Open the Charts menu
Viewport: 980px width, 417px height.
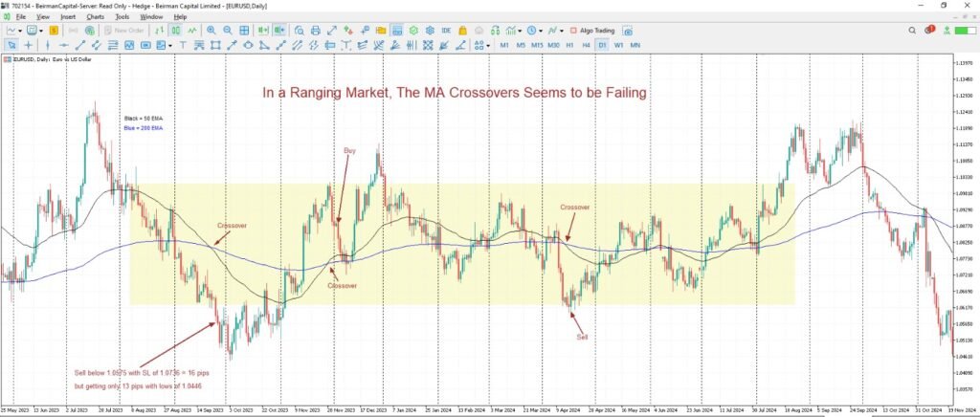coord(96,17)
